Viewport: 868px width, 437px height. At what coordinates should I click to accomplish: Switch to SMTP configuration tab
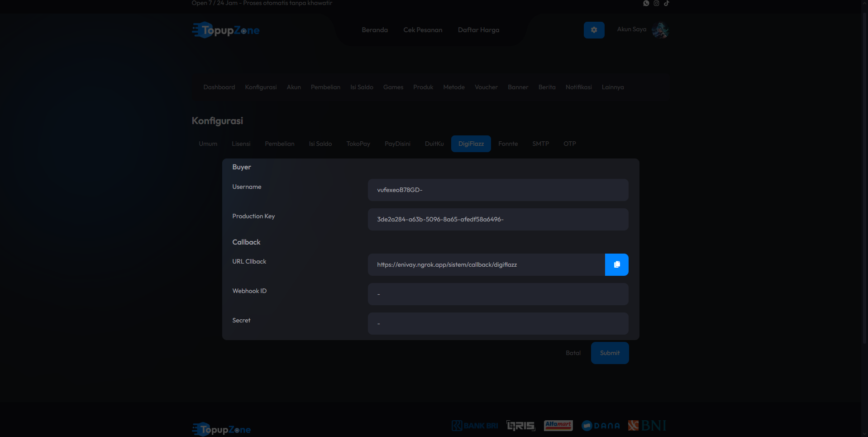point(540,144)
